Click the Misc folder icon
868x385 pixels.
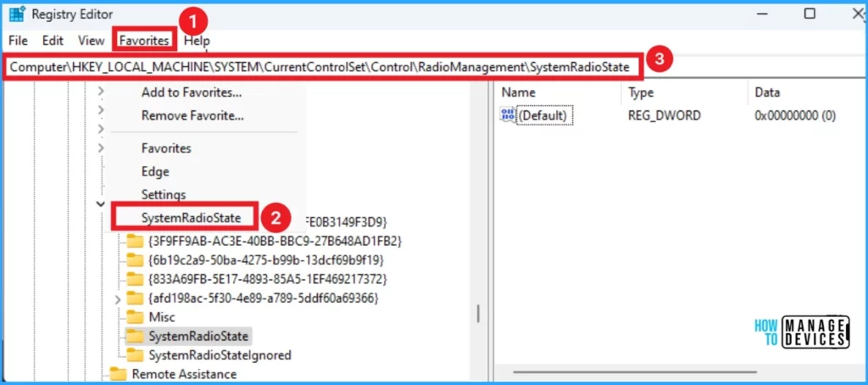[135, 317]
